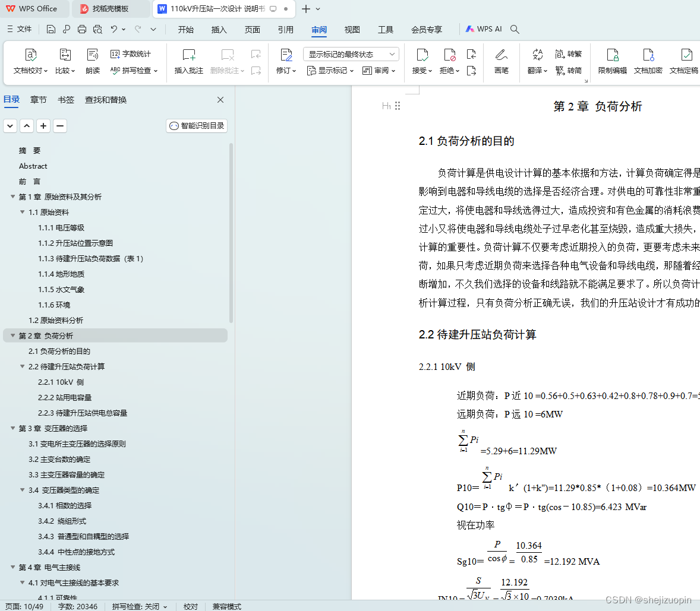Toggle 拼写检查: 关闭 in status bar
Viewport: 700px width, 611px height.
(139, 606)
